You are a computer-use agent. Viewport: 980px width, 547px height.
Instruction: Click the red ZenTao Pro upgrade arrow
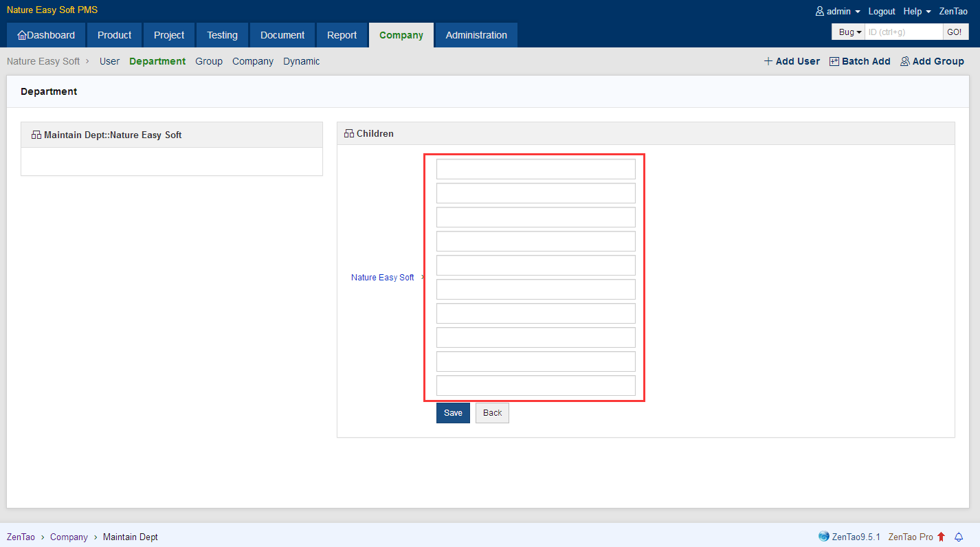click(941, 537)
